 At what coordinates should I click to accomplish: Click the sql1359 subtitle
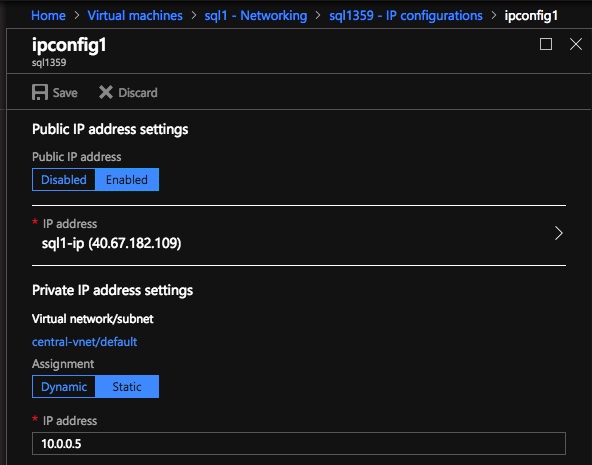point(49,62)
